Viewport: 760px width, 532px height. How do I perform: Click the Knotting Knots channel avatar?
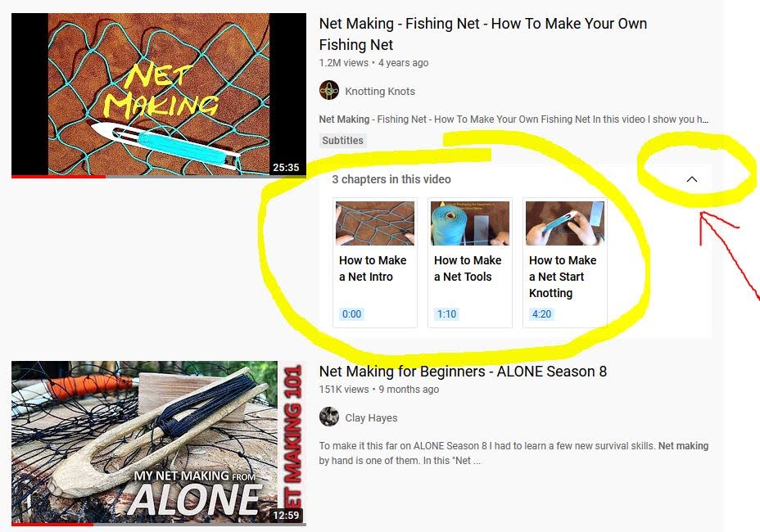329,91
